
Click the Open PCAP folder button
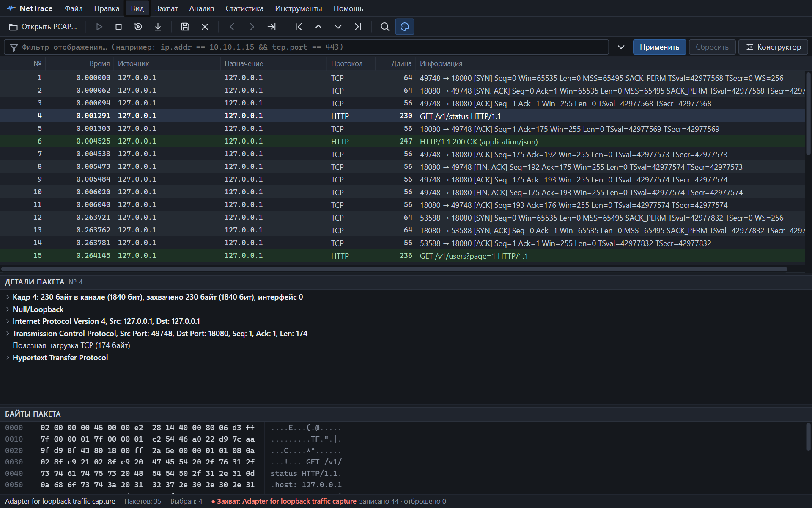pyautogui.click(x=43, y=27)
